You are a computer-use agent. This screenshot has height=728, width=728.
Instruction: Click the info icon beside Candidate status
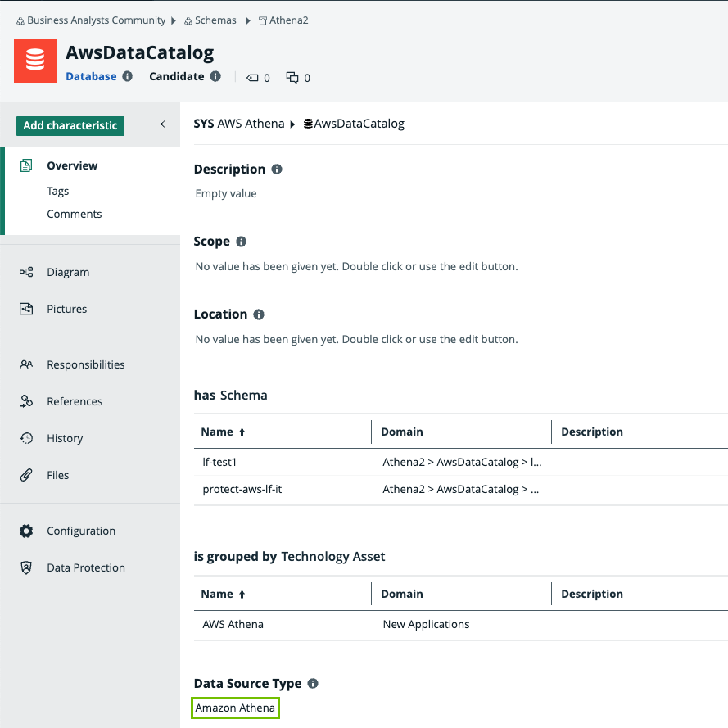point(215,76)
